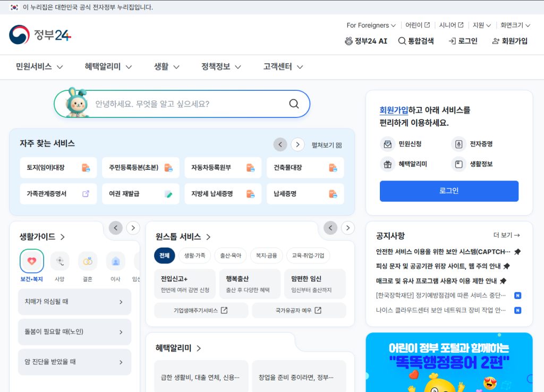Open 피싱 문자 및 공공기관 위장 notice
544x392 pixels.
click(438, 266)
